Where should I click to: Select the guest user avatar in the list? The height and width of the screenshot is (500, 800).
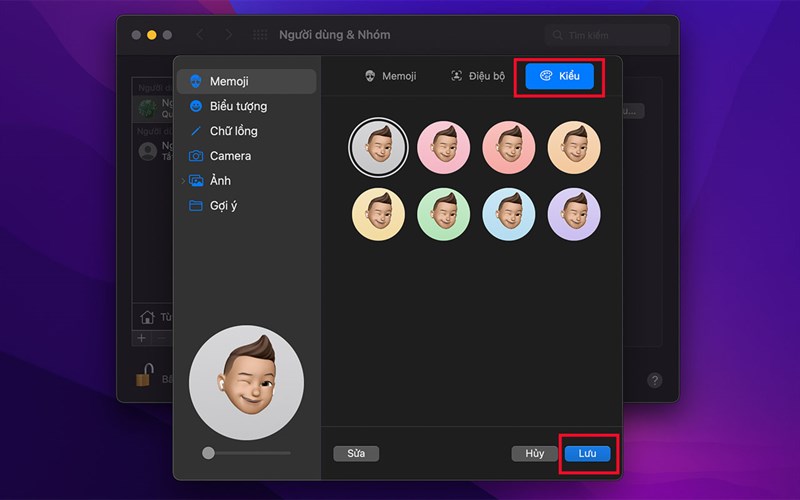coord(148,152)
